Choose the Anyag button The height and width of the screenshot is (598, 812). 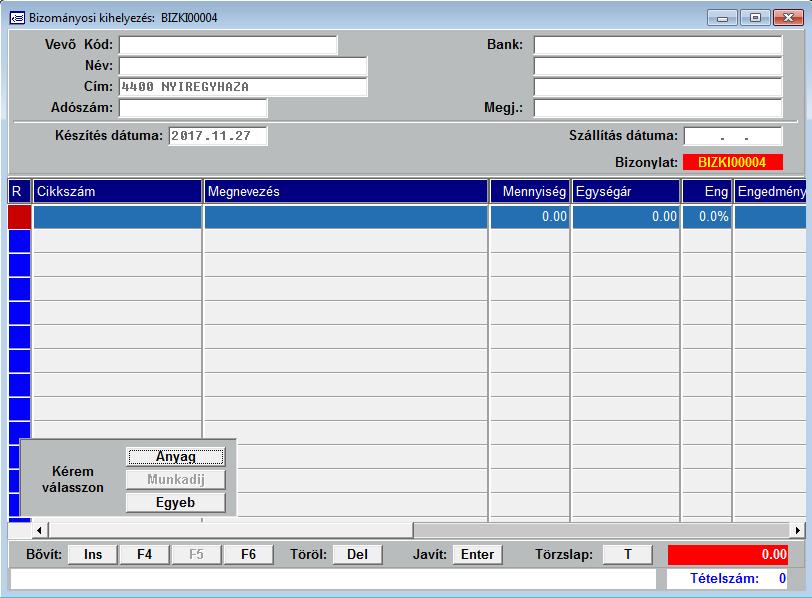click(x=176, y=457)
